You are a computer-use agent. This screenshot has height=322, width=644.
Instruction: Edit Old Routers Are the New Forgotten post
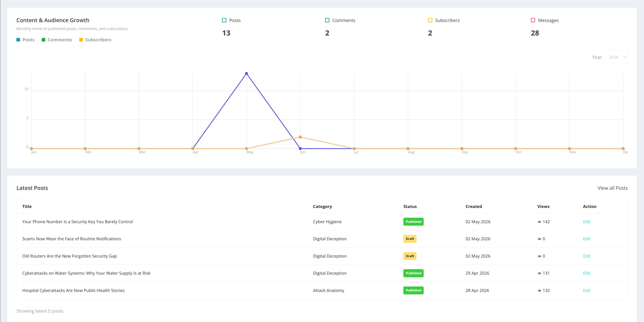tap(587, 256)
